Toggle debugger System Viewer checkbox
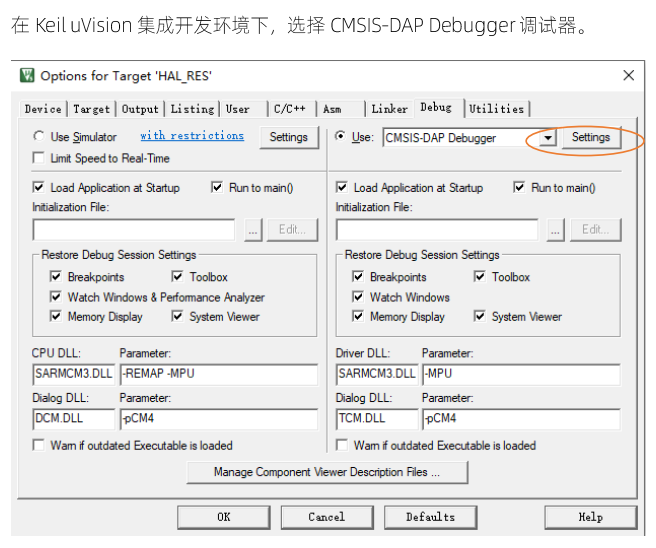This screenshot has height=548, width=656. (x=479, y=316)
